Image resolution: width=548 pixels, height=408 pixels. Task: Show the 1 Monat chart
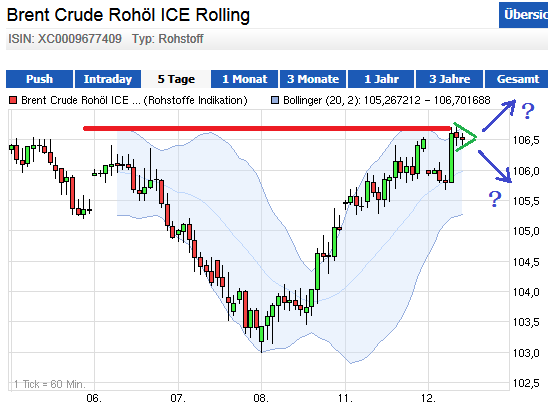(244, 79)
